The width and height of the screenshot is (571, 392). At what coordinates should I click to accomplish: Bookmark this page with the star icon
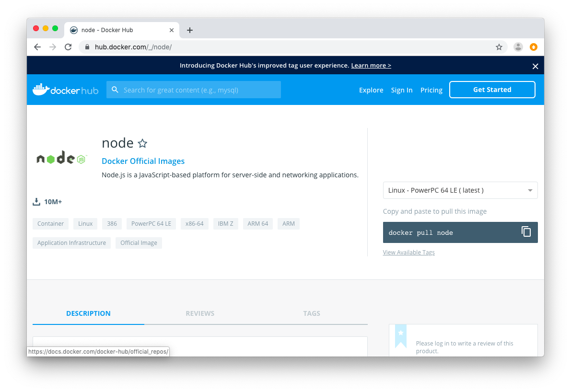click(x=499, y=47)
